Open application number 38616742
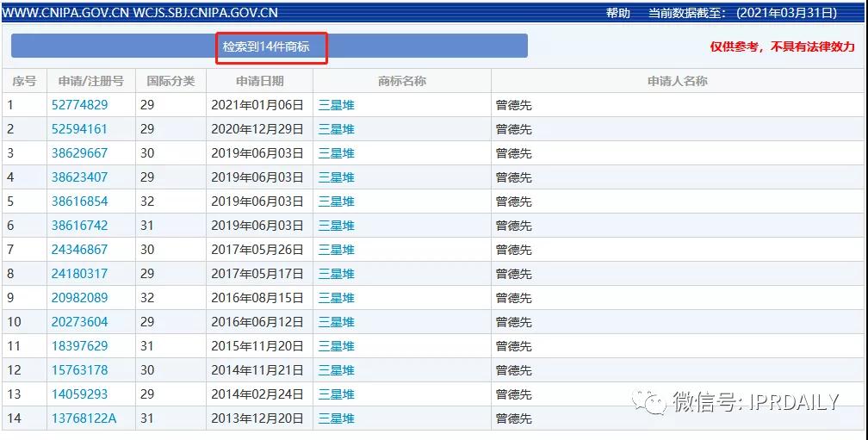Image resolution: width=868 pixels, height=440 pixels. coord(80,226)
